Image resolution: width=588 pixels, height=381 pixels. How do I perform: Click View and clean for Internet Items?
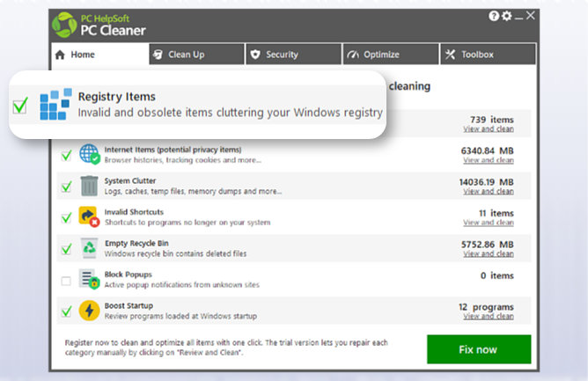(x=489, y=160)
